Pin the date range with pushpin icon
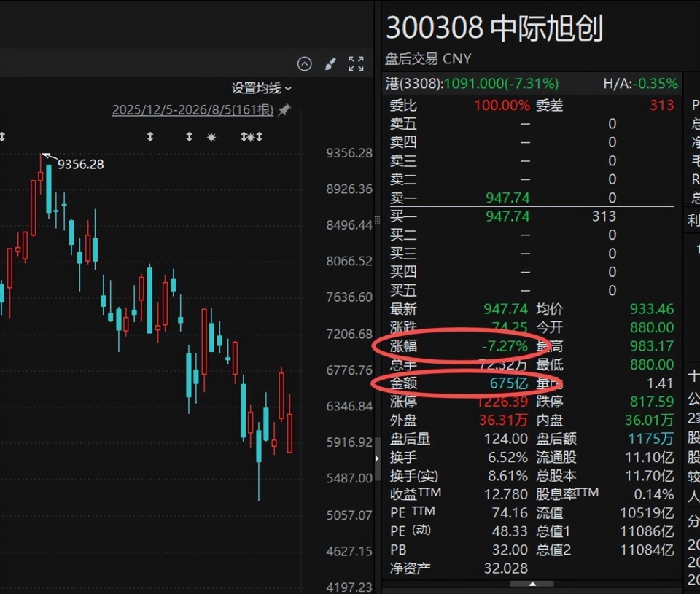 pyautogui.click(x=284, y=109)
